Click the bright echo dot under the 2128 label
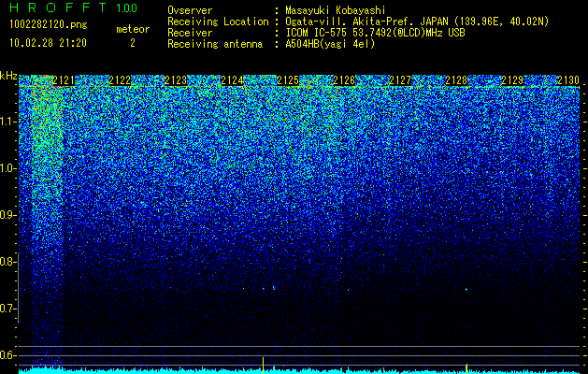 click(x=466, y=290)
